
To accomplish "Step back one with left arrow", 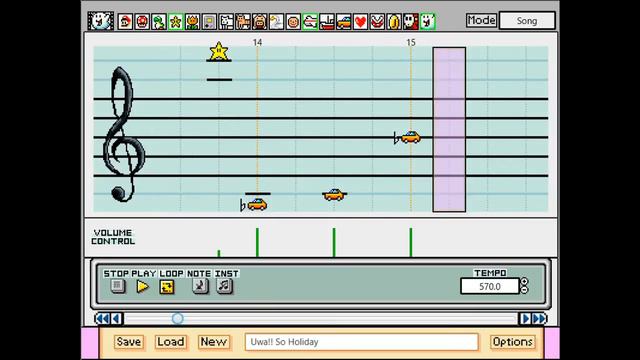I will (116, 318).
